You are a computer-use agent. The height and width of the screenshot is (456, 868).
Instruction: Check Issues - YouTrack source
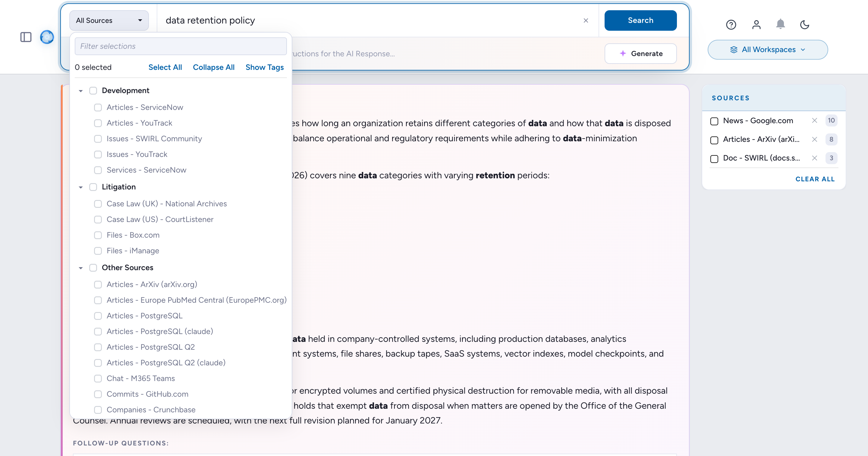pyautogui.click(x=98, y=155)
